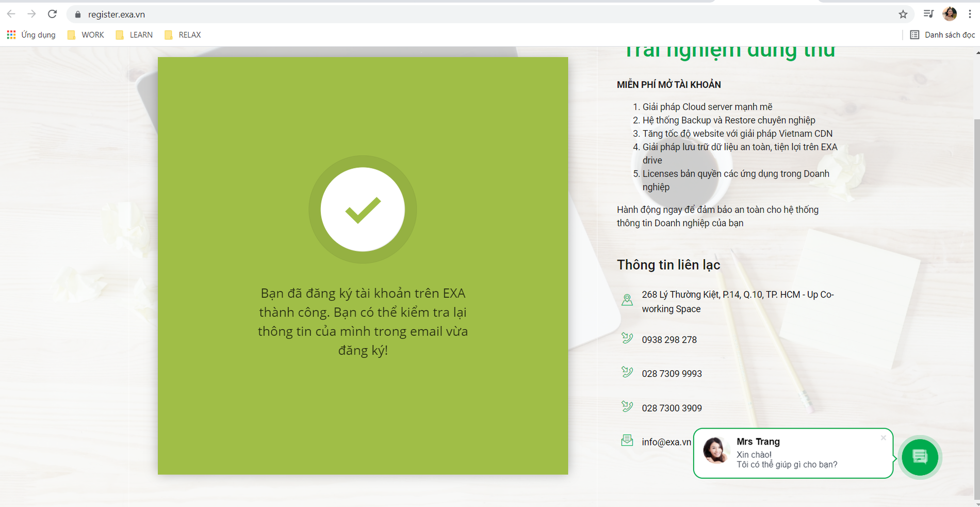980x507 pixels.
Task: Open Danh sách đọc reading list
Action: 942,35
